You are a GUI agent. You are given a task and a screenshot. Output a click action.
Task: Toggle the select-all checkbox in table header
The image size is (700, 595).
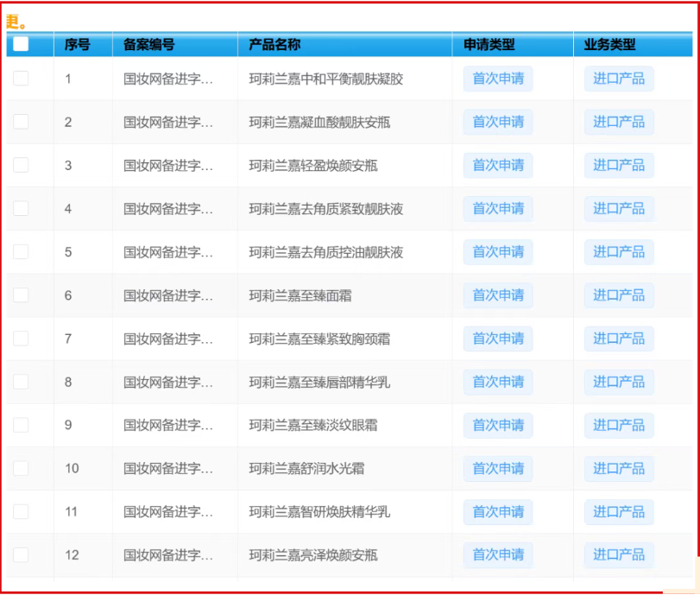[21, 44]
